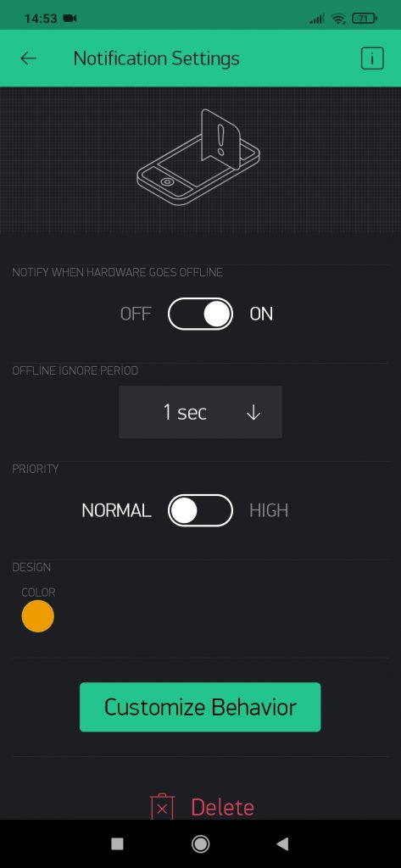Open the orange design color swatch
This screenshot has width=401, height=868.
pyautogui.click(x=37, y=616)
